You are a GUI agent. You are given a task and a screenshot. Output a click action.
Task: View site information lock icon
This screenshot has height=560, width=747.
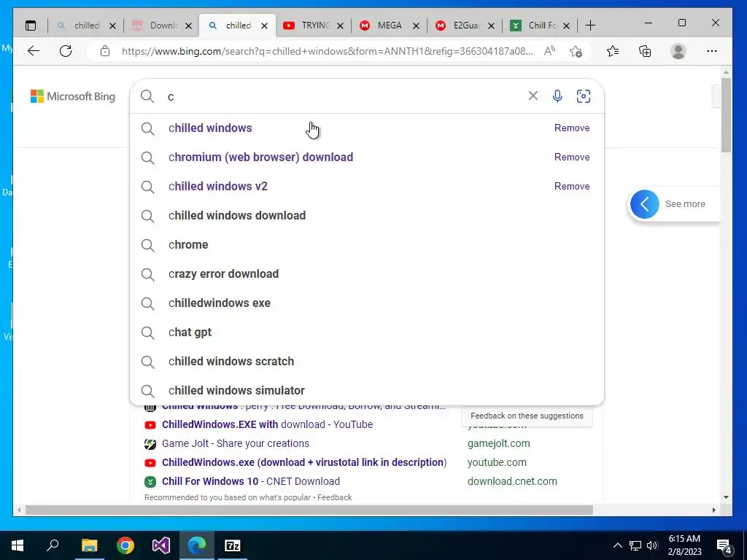click(105, 51)
